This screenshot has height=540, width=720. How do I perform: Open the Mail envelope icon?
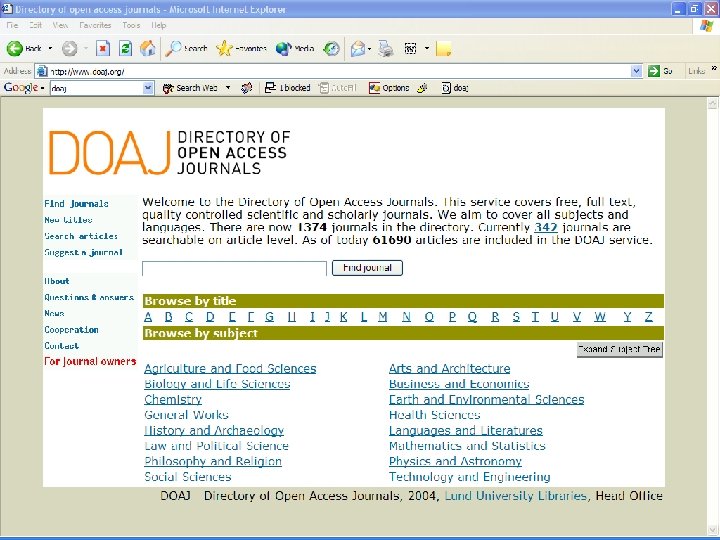pos(357,48)
